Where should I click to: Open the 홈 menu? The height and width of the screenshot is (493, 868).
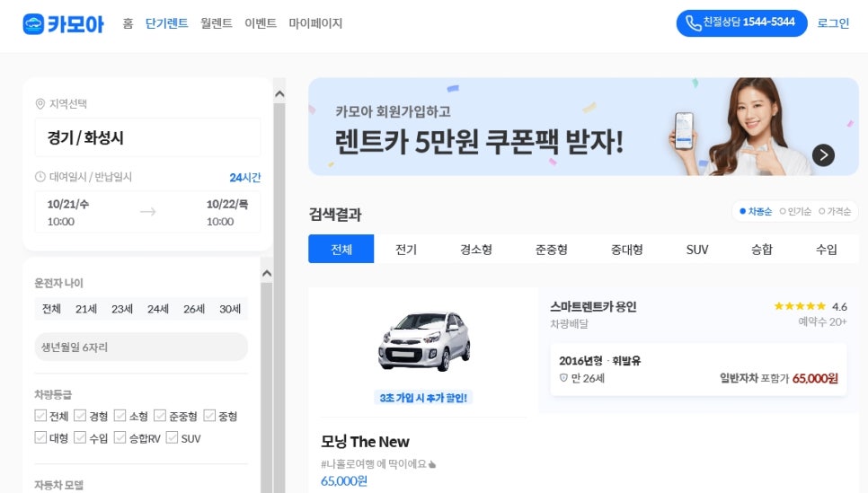(128, 23)
